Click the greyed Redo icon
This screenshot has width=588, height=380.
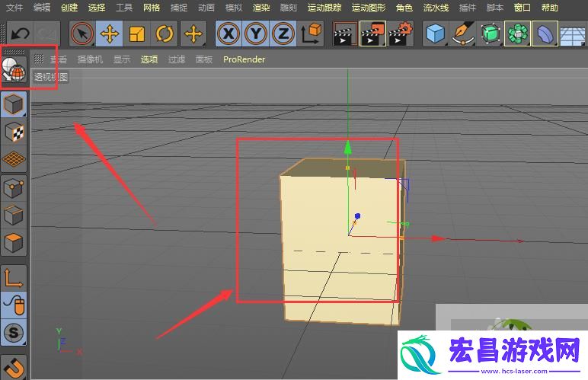click(46, 34)
